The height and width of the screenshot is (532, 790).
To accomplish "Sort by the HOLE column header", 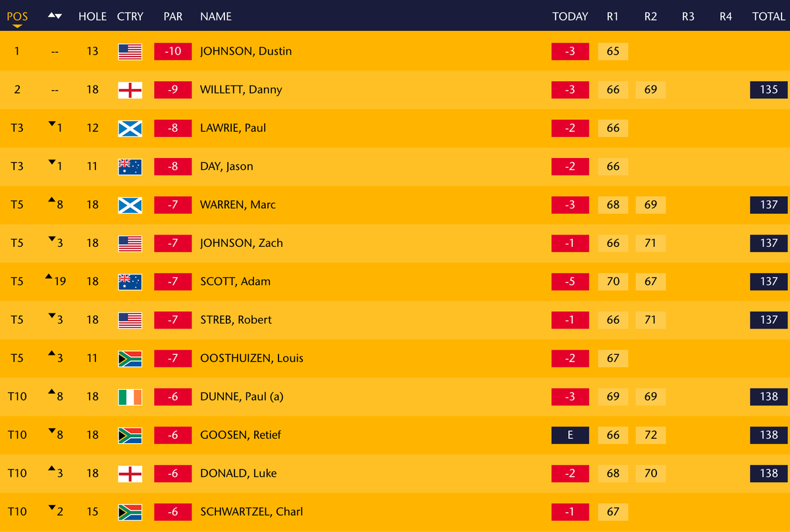I will pos(92,16).
